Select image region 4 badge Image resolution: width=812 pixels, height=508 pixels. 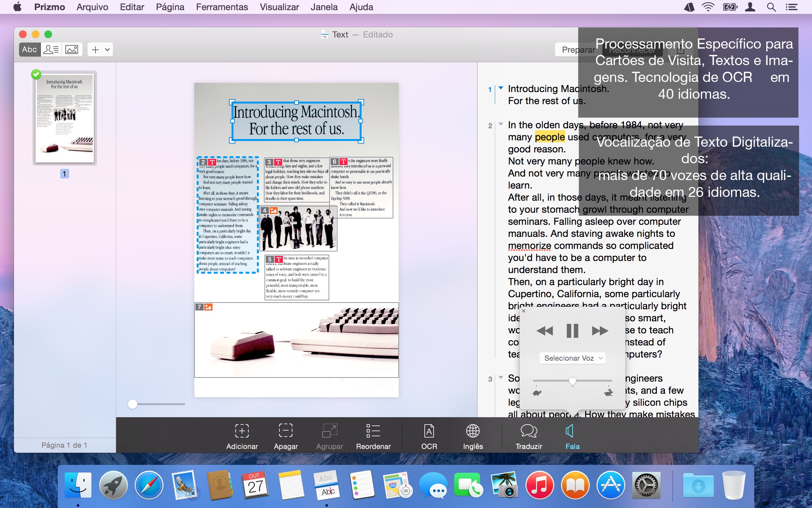(274, 210)
